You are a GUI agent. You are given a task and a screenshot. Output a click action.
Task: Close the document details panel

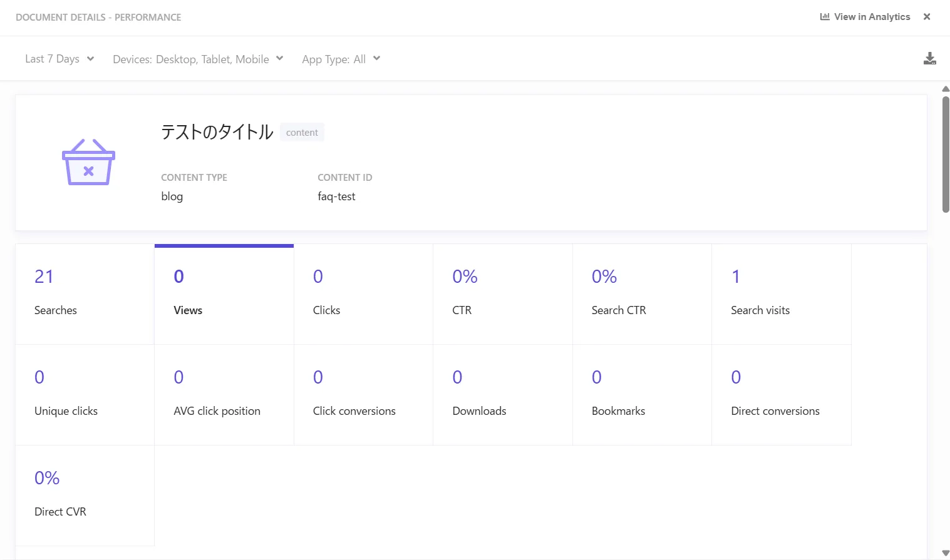[927, 17]
